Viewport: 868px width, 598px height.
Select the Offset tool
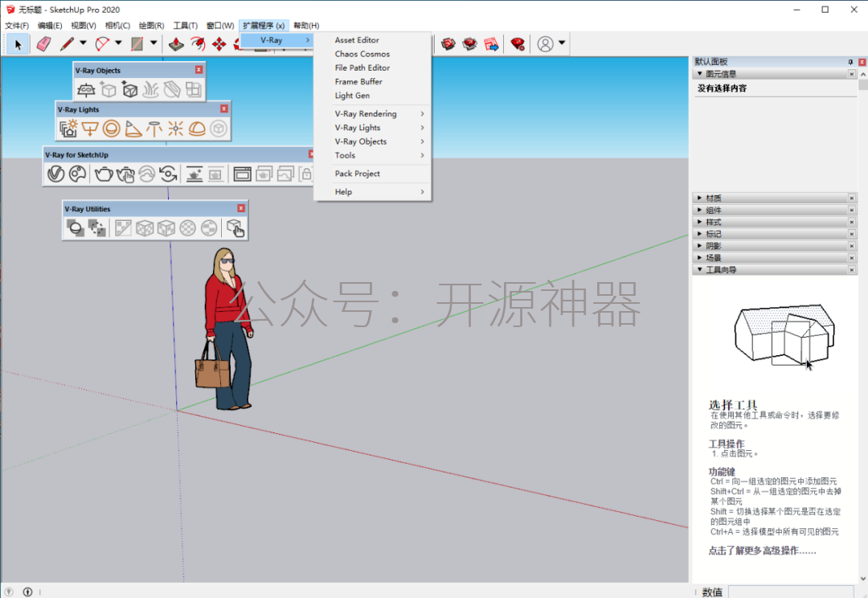(x=198, y=43)
